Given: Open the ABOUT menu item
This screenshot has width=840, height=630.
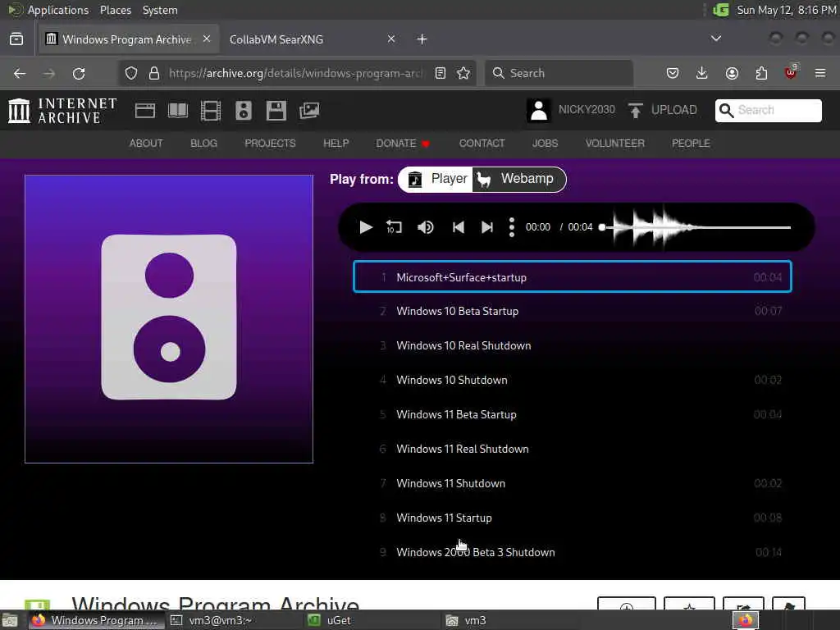Looking at the screenshot, I should (x=146, y=143).
